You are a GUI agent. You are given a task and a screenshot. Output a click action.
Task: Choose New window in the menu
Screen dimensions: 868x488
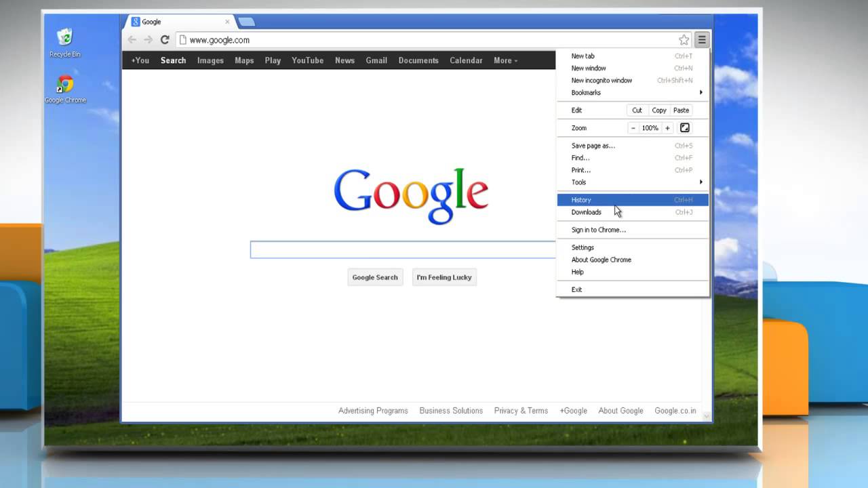[x=633, y=68]
